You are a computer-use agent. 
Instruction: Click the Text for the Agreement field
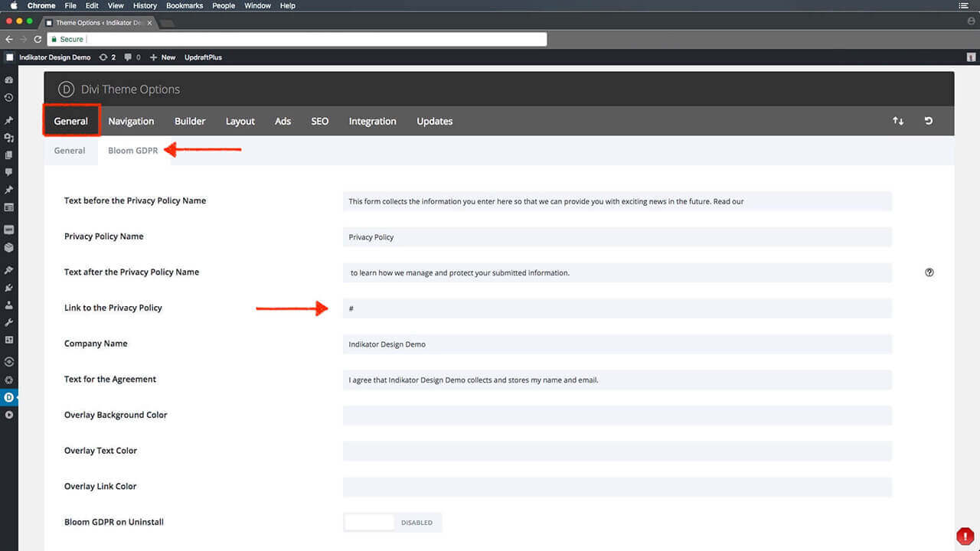618,380
